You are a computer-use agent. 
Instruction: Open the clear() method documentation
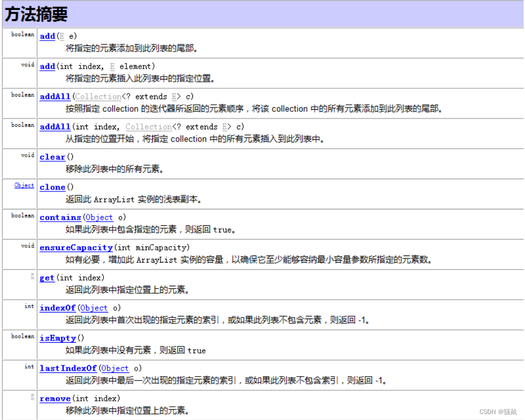click(x=52, y=157)
